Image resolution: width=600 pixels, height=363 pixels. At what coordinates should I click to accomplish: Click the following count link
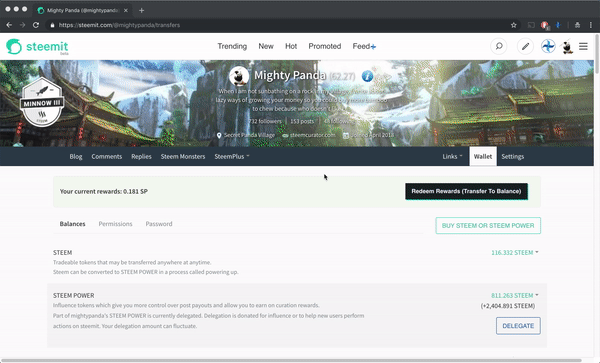(338, 121)
